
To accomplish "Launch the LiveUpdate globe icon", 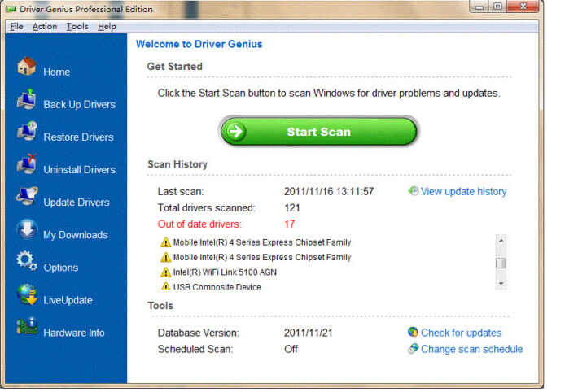I will click(27, 296).
